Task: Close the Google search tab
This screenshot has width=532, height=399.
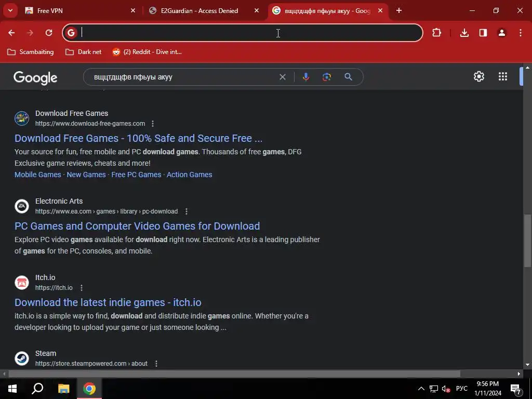Action: click(x=380, y=10)
